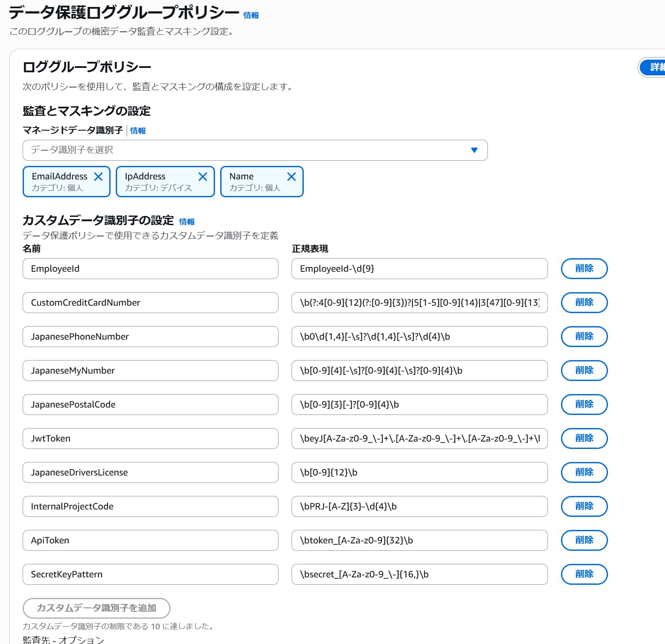
Task: Delete the JapanesePhoneNumber identifier row
Action: pos(584,337)
